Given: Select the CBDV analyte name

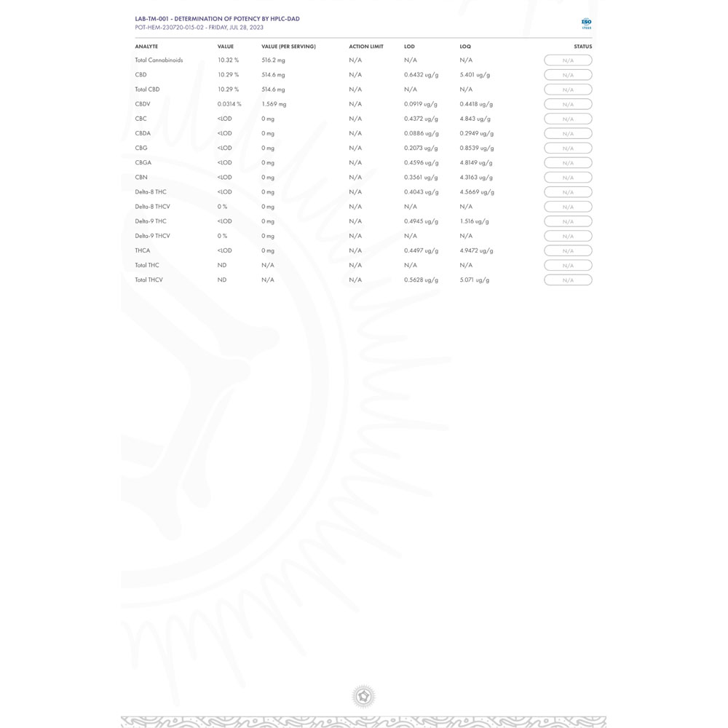Looking at the screenshot, I should pos(143,104).
